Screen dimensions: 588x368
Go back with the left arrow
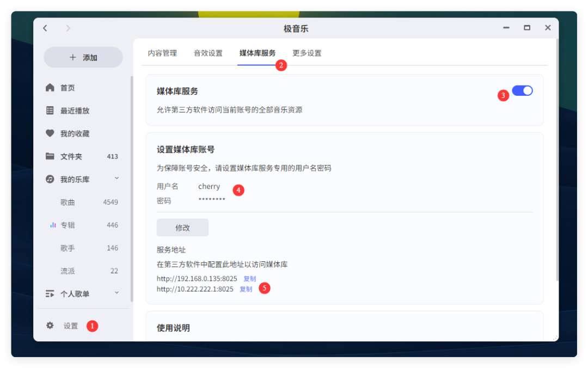[x=45, y=28]
